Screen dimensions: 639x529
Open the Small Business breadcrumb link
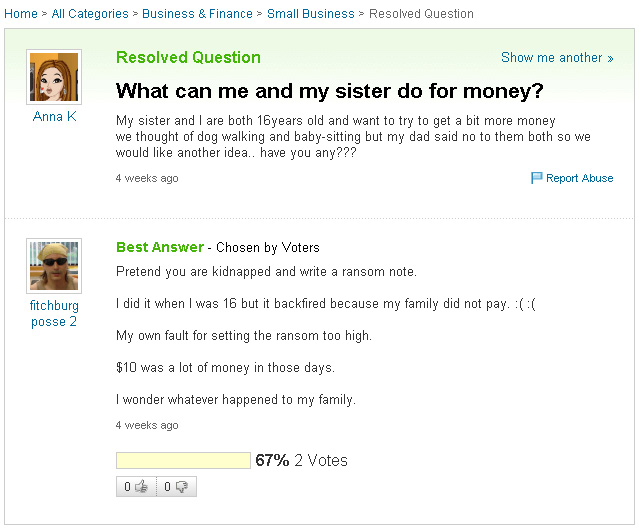coord(311,13)
